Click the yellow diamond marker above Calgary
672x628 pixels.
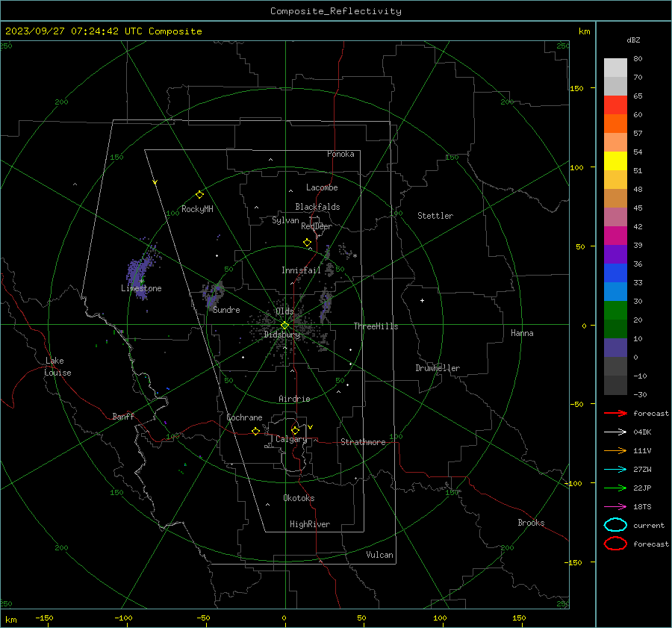[x=295, y=430]
